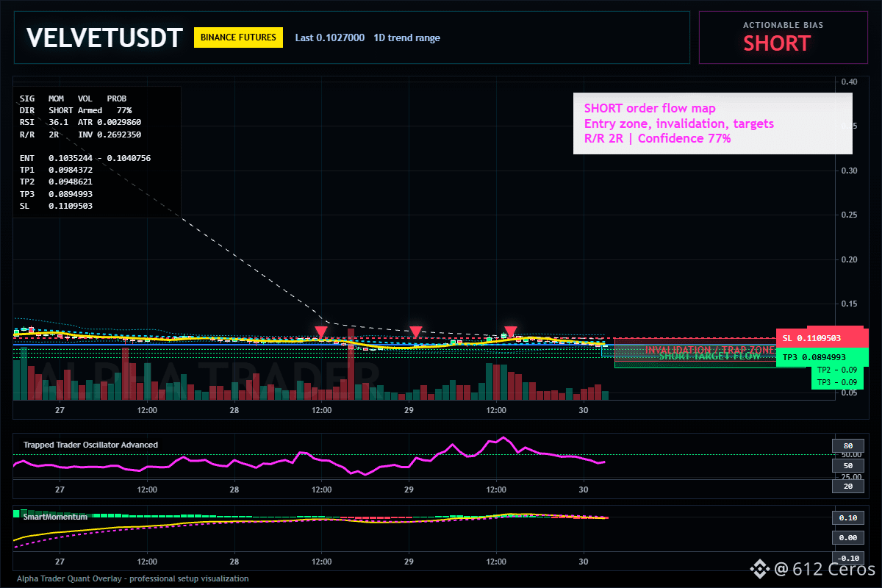
Task: Click the RSI 36.1 row in stats panel
Action: point(81,122)
